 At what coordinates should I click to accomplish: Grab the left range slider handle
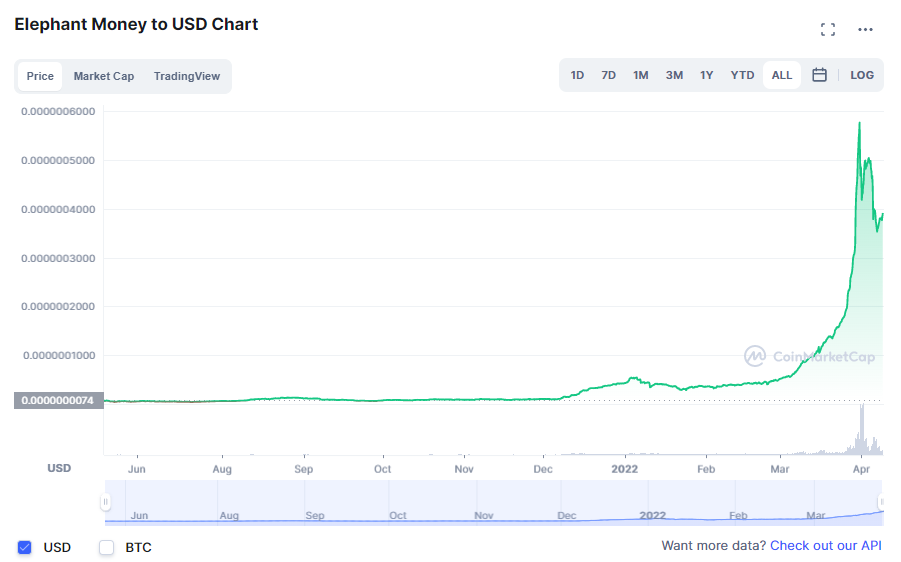click(x=106, y=502)
